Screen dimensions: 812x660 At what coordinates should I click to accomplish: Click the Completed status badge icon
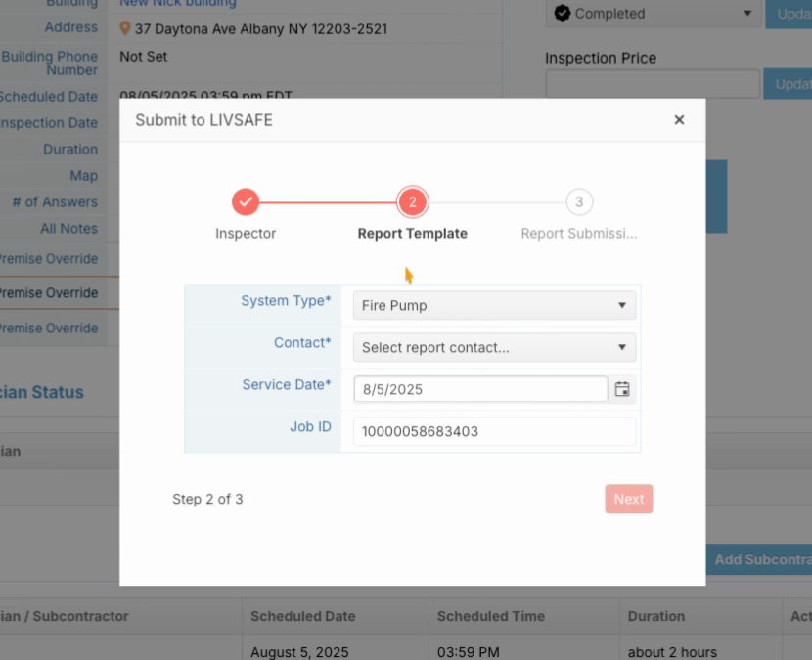coord(562,13)
